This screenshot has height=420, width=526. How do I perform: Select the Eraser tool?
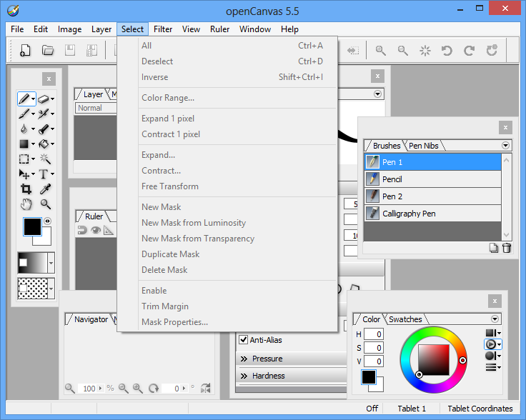pyautogui.click(x=44, y=99)
